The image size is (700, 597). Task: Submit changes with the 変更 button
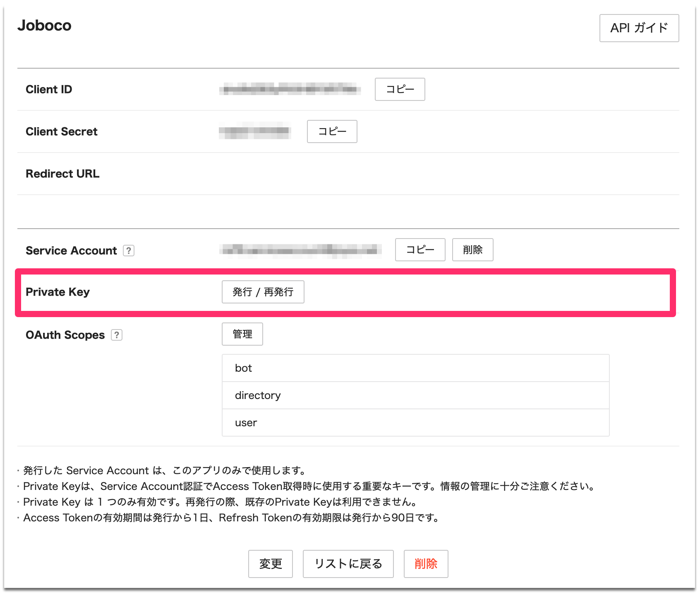pyautogui.click(x=270, y=564)
